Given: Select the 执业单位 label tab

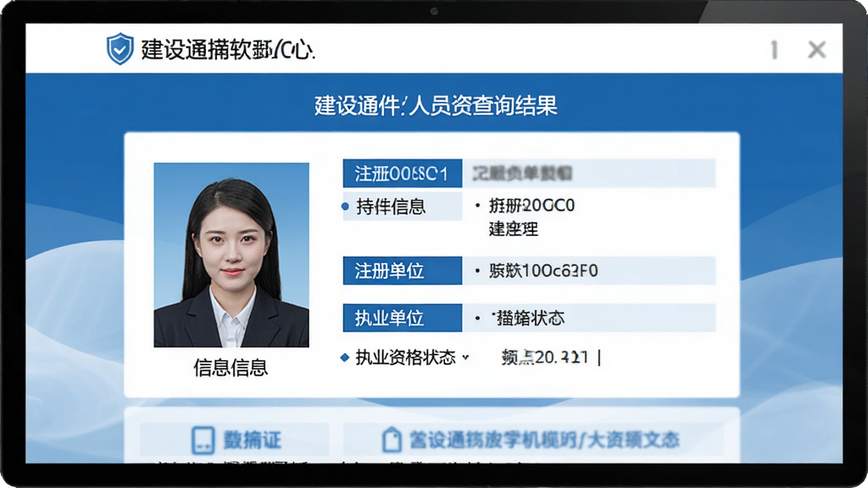Looking at the screenshot, I should click(x=403, y=318).
